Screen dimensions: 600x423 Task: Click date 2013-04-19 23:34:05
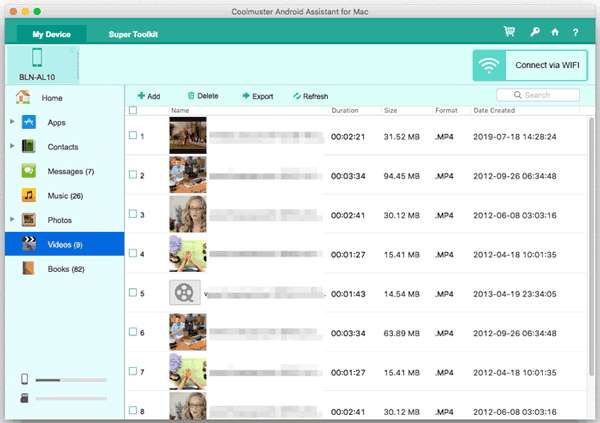coord(515,294)
